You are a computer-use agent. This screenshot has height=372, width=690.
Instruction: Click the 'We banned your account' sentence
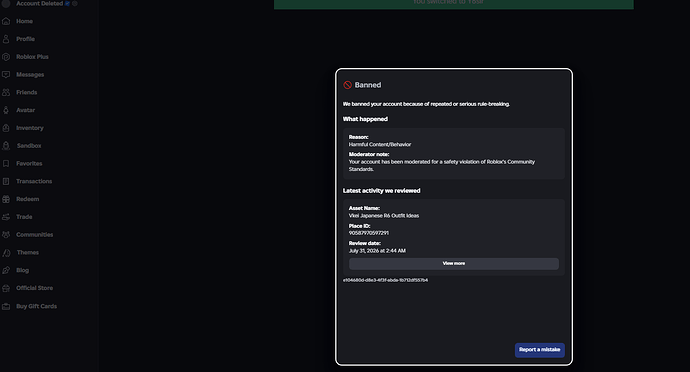(x=426, y=104)
